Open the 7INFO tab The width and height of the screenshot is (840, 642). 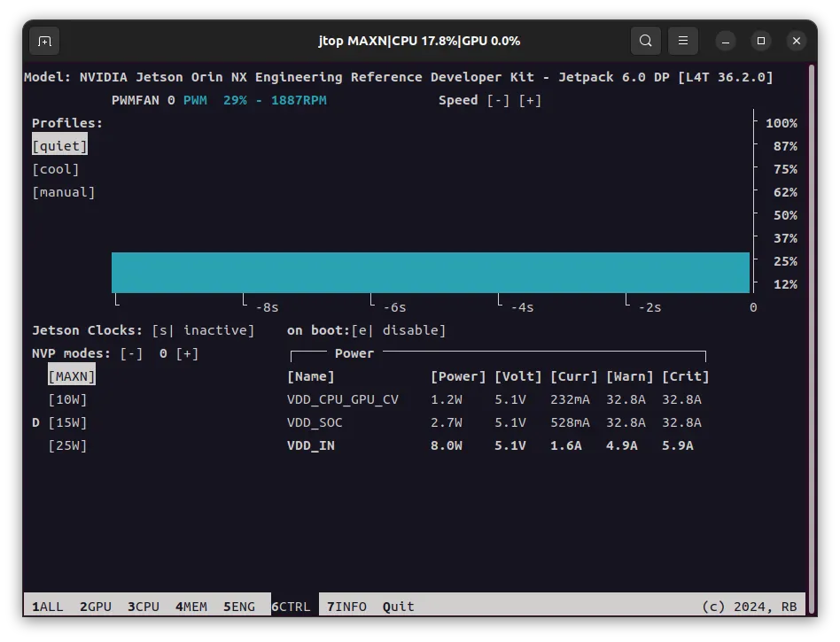(346, 607)
